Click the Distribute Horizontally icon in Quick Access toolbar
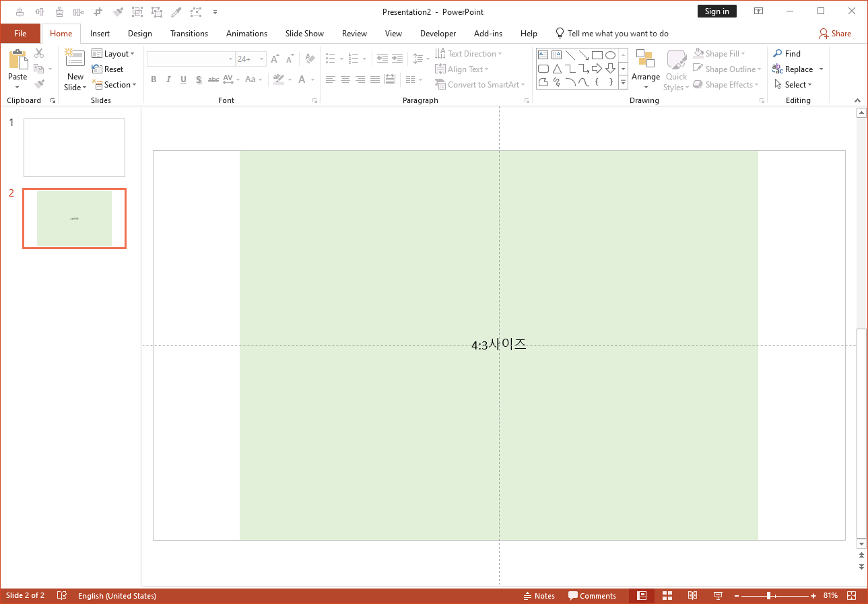The width and height of the screenshot is (868, 604). [x=79, y=12]
